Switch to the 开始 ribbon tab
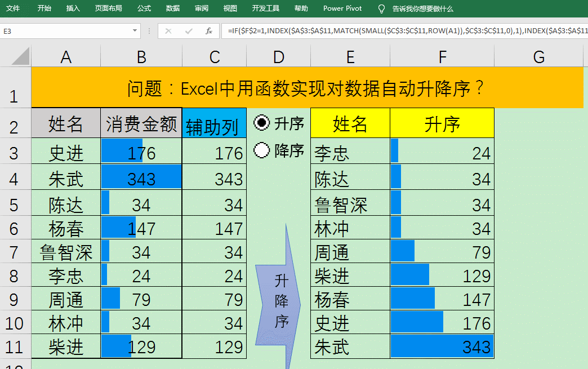 pyautogui.click(x=44, y=8)
